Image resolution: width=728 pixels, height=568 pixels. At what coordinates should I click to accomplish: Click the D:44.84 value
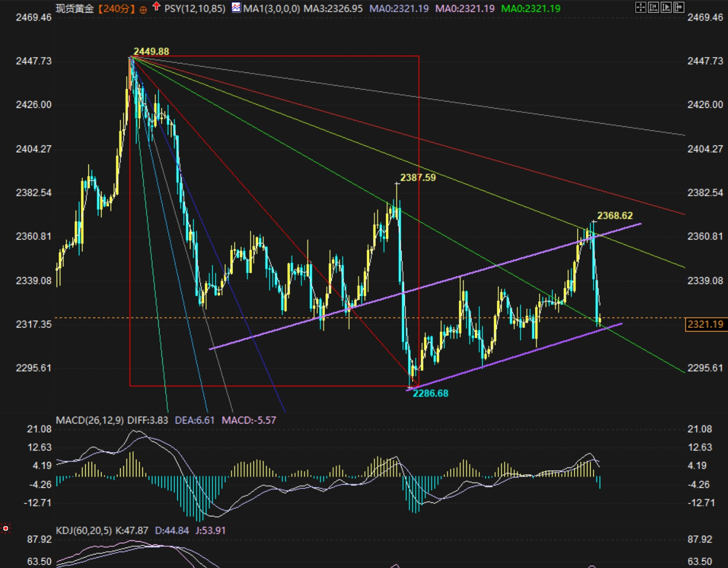click(x=172, y=530)
